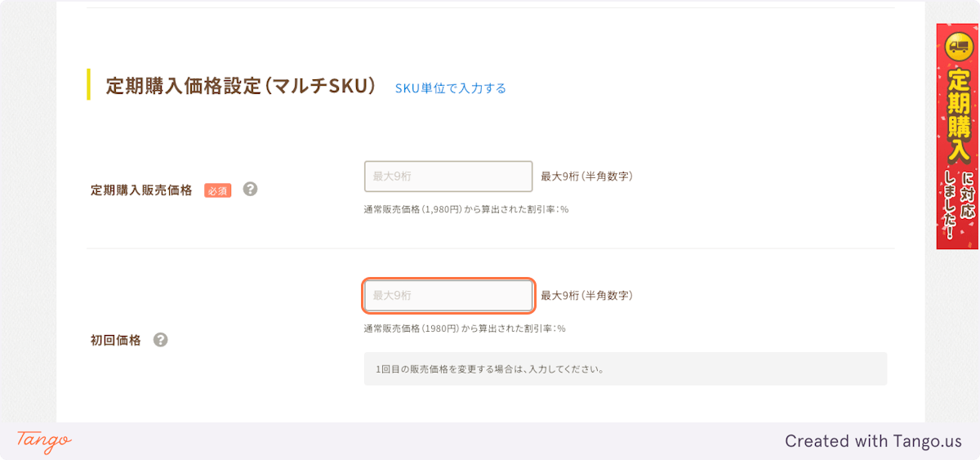Click the 定期購入価格設定(マルチSKU) heading
The width and height of the screenshot is (980, 460).
pyautogui.click(x=240, y=86)
